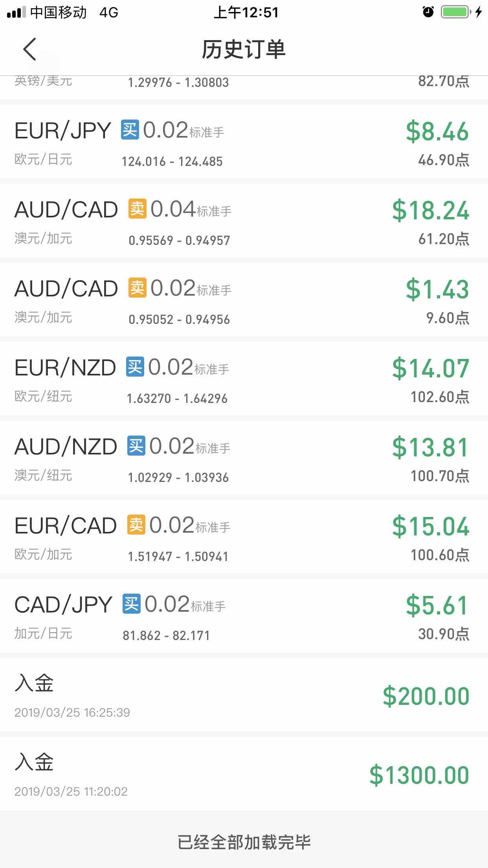Tap the 历史订单 page title

(244, 50)
